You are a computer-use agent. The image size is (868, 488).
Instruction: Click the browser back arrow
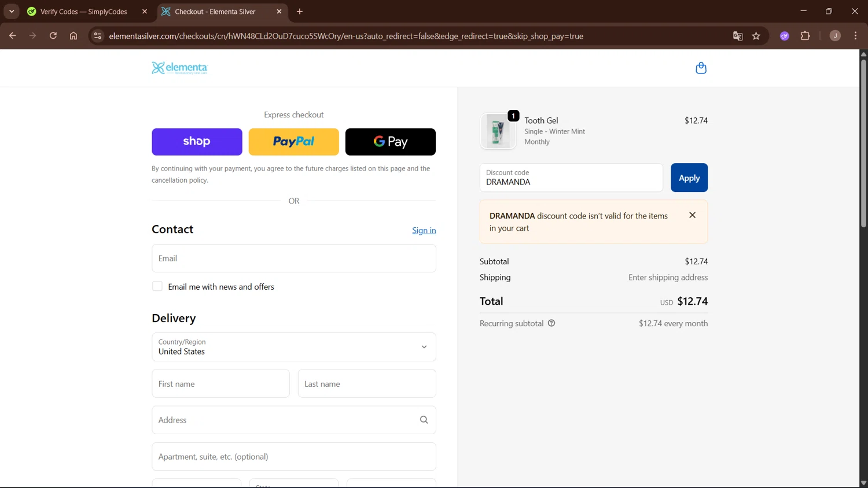point(12,36)
